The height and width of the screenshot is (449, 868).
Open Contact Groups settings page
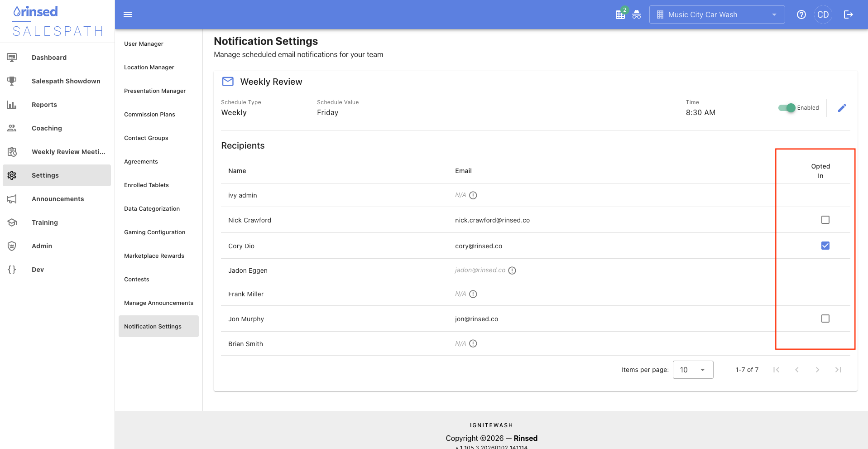point(158,138)
